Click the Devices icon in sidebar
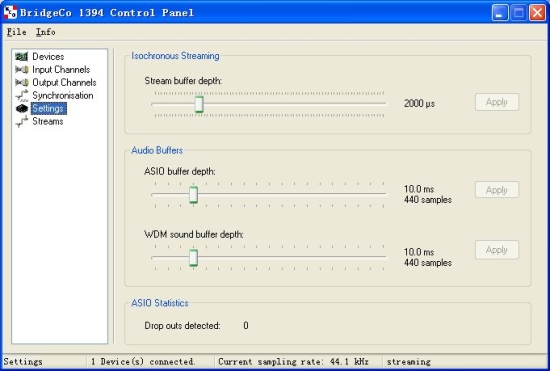 (x=21, y=56)
